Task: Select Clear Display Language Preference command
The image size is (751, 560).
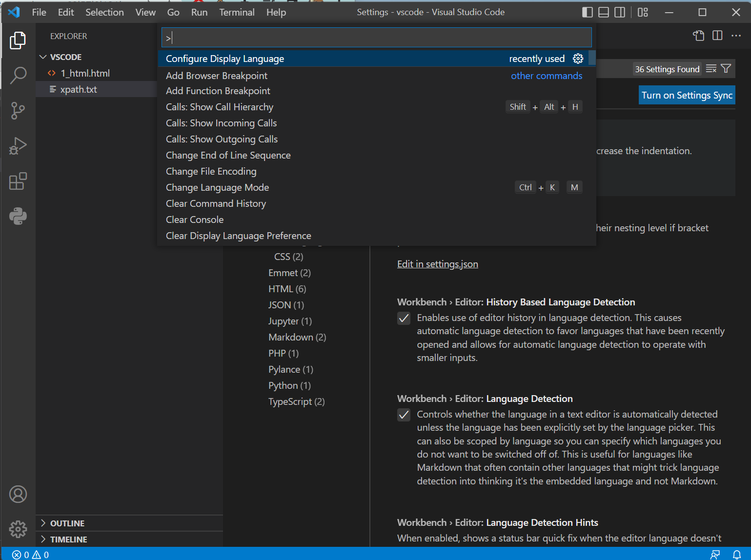Action: 373,236
